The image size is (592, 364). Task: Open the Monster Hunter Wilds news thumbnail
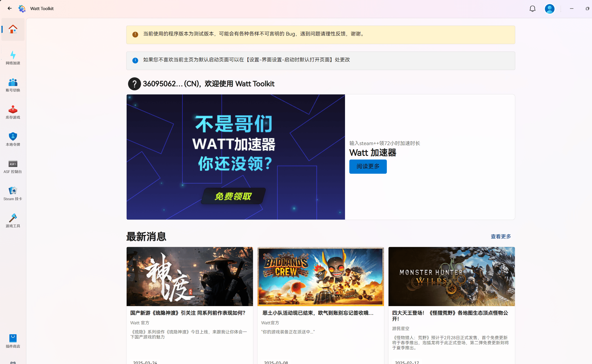point(451,276)
